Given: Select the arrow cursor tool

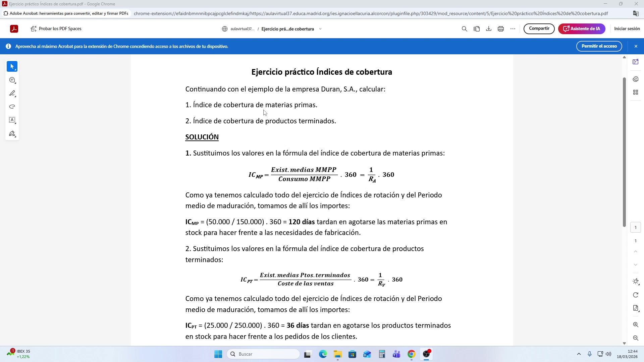Looking at the screenshot, I should (x=12, y=66).
